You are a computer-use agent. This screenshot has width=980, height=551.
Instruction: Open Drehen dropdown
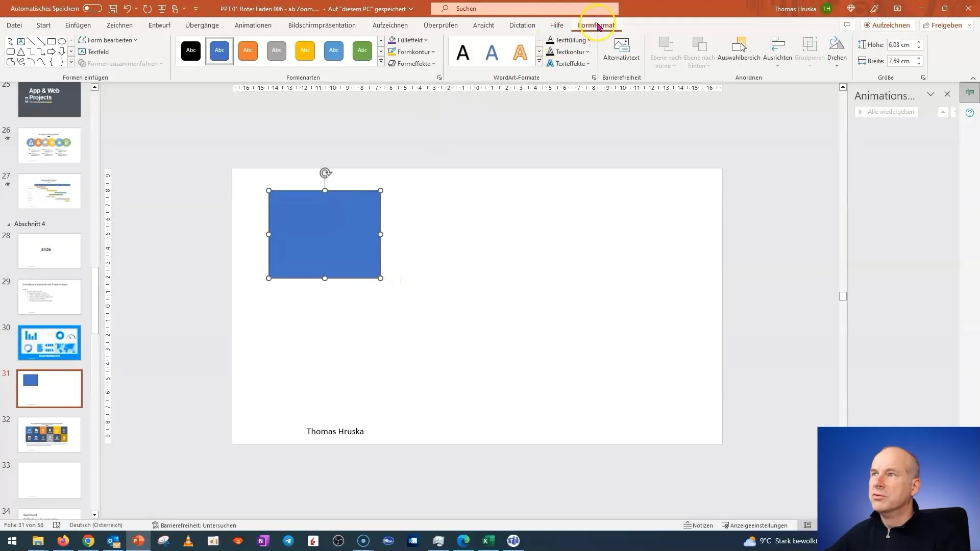pos(837,52)
